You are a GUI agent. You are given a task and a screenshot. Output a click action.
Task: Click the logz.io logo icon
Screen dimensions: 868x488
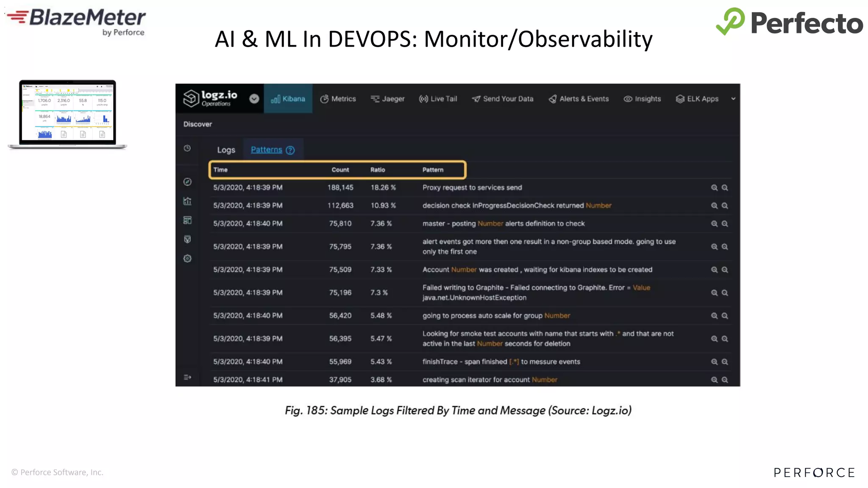coord(191,98)
